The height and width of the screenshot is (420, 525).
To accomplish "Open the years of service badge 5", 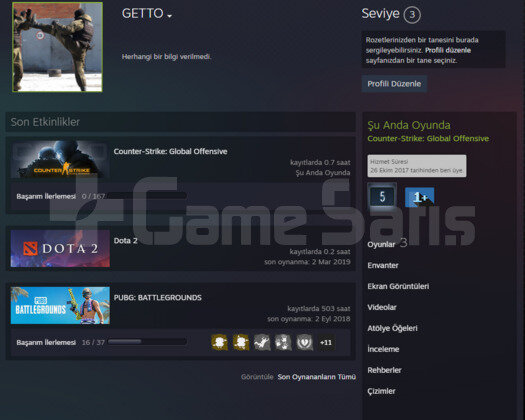I will pos(382,196).
